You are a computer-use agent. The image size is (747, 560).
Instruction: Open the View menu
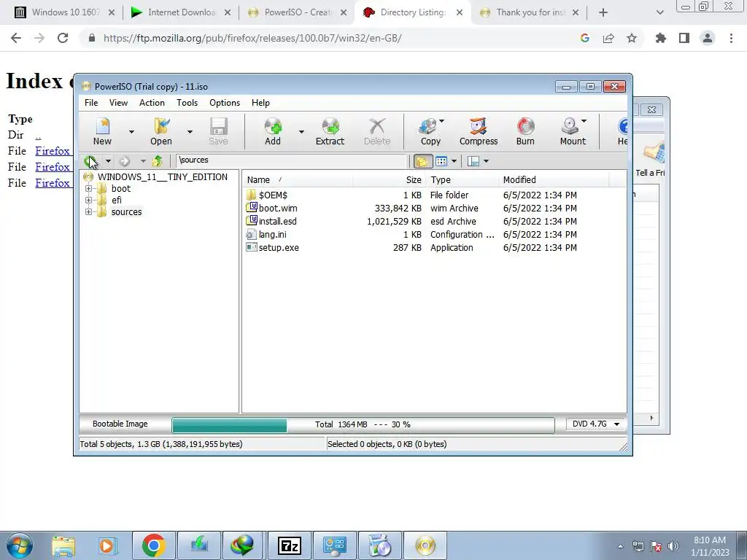click(118, 102)
